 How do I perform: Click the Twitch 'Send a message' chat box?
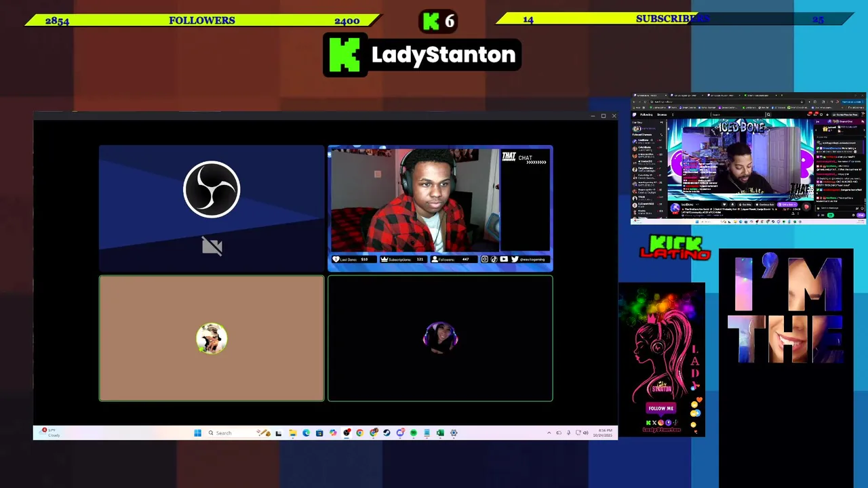(x=840, y=208)
